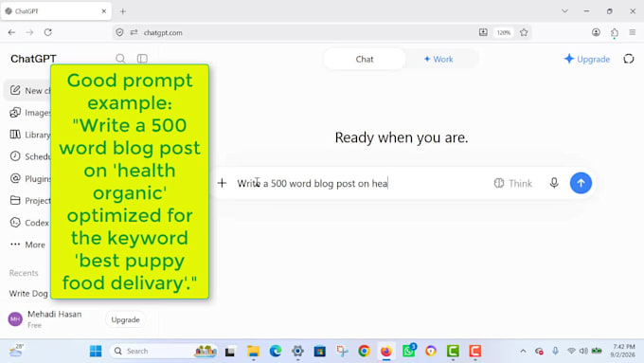Bookmark this page with star icon
The width and height of the screenshot is (644, 363).
(x=524, y=32)
